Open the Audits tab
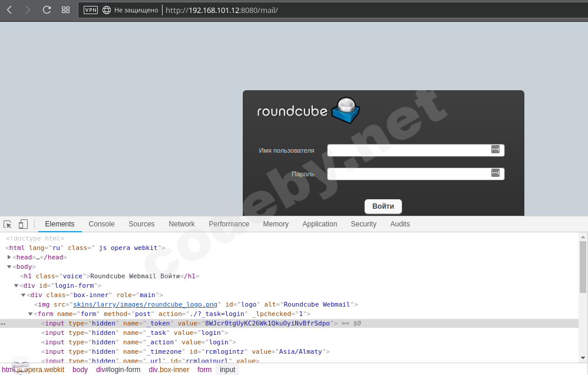Viewport: 588px width, 375px height. point(399,224)
